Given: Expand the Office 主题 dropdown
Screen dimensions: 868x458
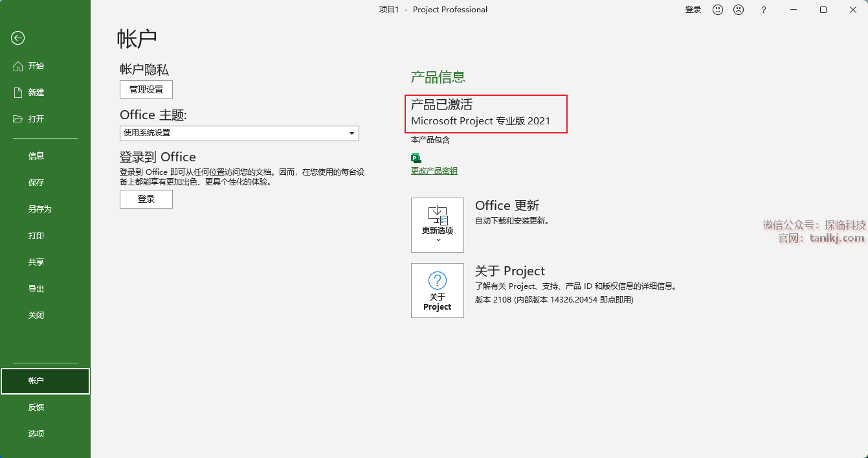Looking at the screenshot, I should tap(239, 133).
